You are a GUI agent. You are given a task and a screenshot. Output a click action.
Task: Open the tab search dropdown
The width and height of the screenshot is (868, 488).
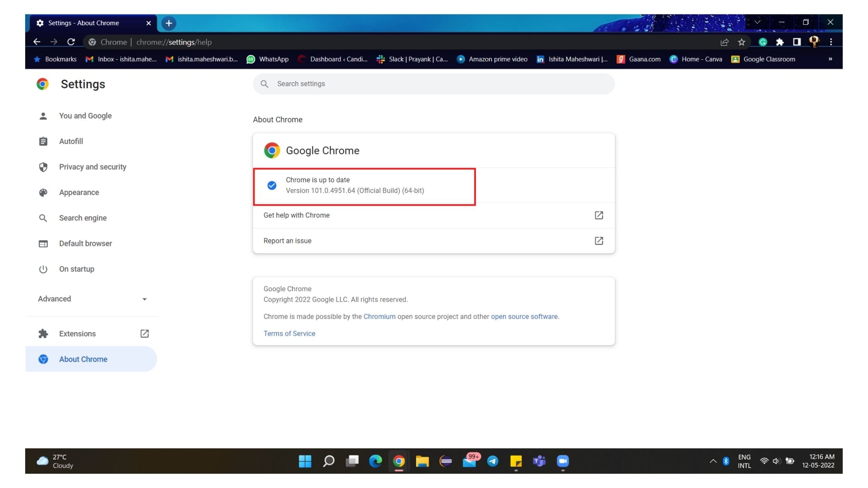pyautogui.click(x=758, y=22)
